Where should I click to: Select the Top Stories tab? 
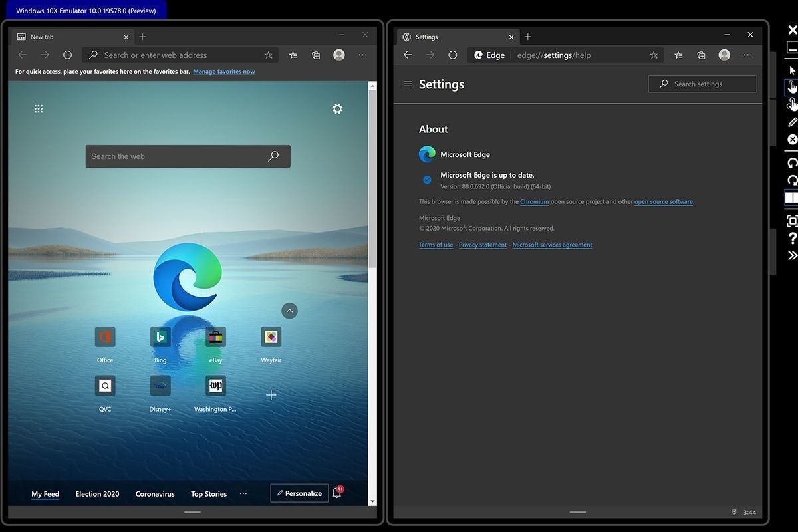point(209,494)
